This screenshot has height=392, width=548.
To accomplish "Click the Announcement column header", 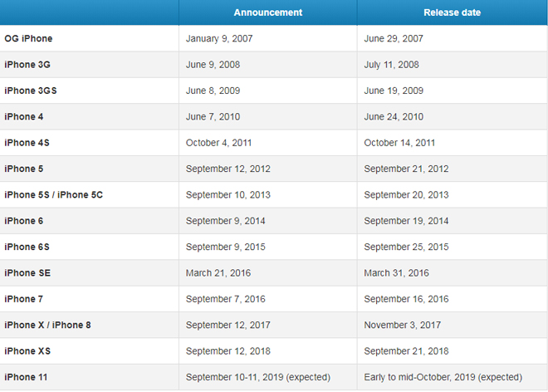I will 267,12.
